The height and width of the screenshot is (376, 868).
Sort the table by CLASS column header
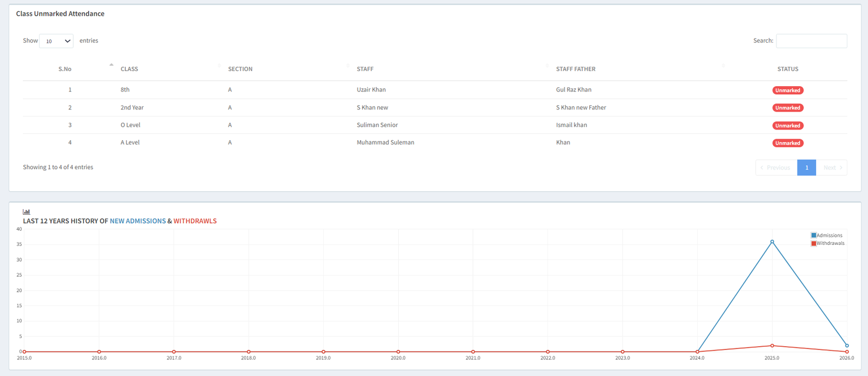[x=129, y=69]
